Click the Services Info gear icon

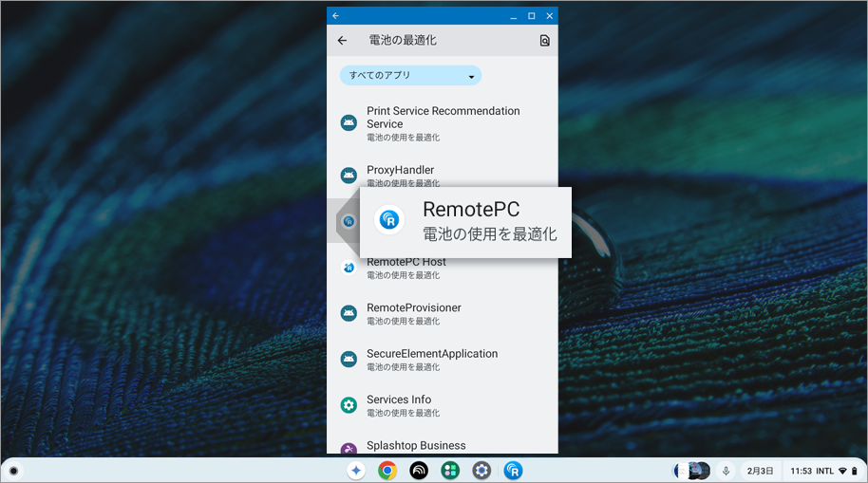click(349, 405)
